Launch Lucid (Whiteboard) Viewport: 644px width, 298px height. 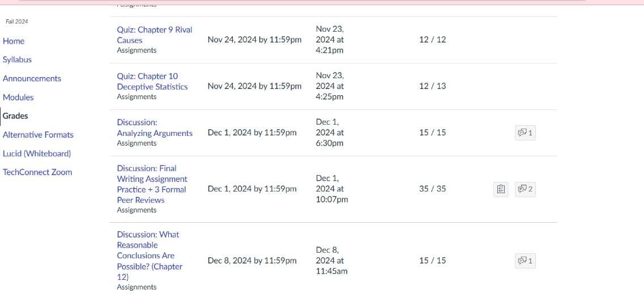pos(37,154)
